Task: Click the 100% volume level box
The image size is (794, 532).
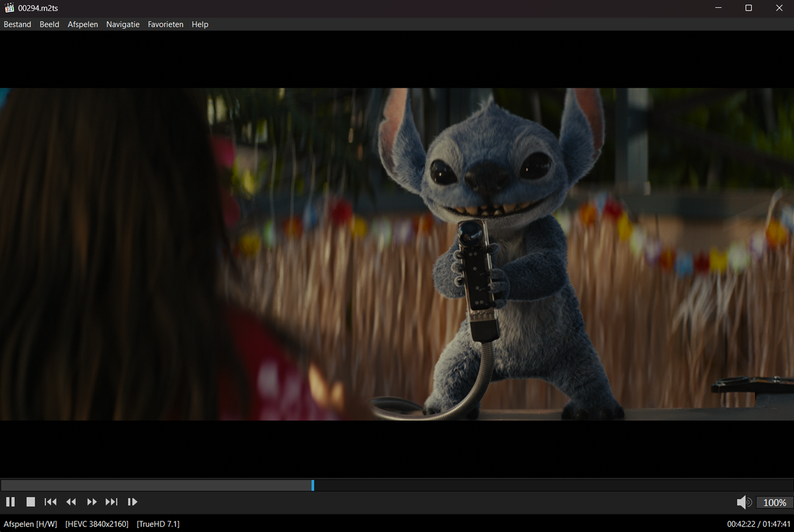Action: [x=775, y=502]
